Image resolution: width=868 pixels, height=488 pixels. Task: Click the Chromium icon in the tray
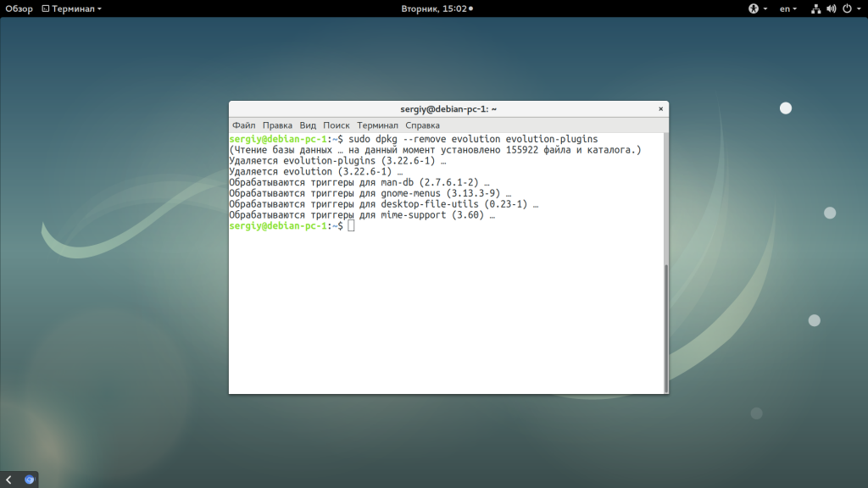click(30, 480)
